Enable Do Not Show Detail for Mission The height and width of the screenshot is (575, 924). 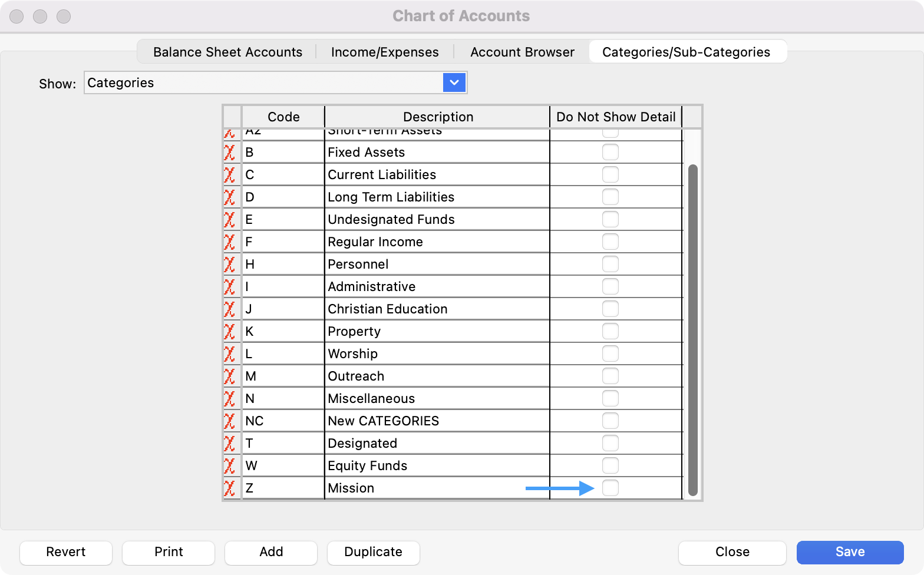[x=610, y=488]
